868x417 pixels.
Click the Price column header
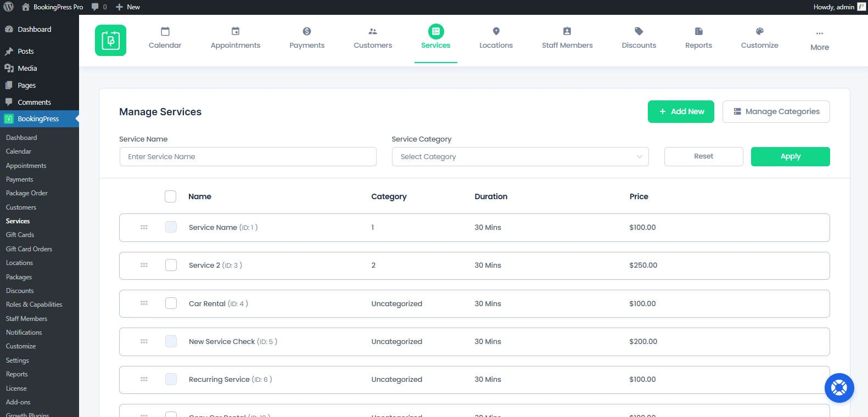[639, 196]
